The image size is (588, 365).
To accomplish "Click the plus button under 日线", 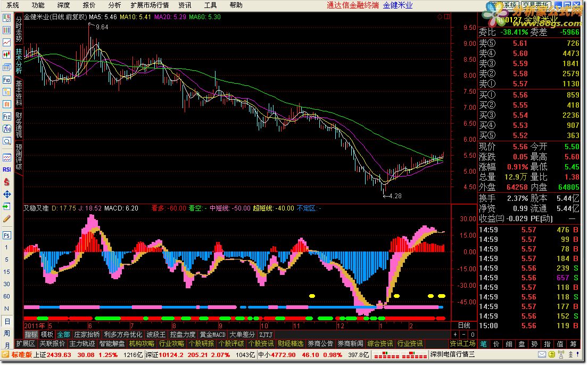I will click(x=456, y=335).
